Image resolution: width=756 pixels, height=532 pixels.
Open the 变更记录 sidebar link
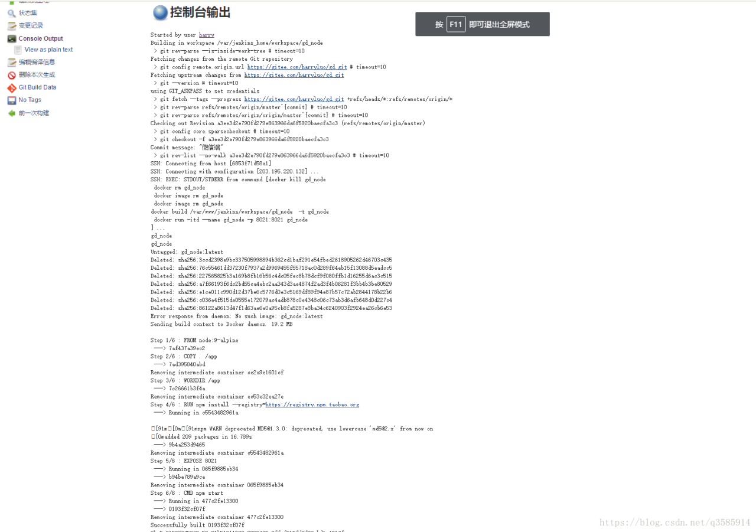[31, 25]
